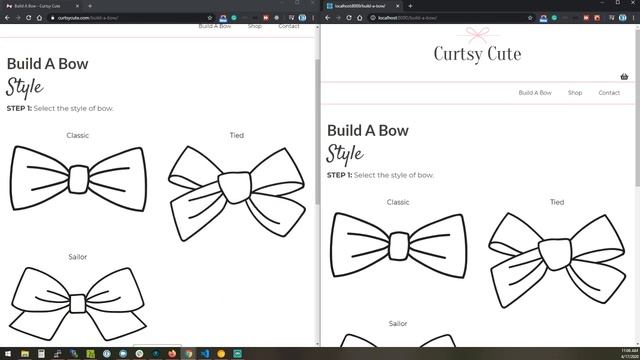
Task: Click the taskbar clock
Action: (x=629, y=353)
